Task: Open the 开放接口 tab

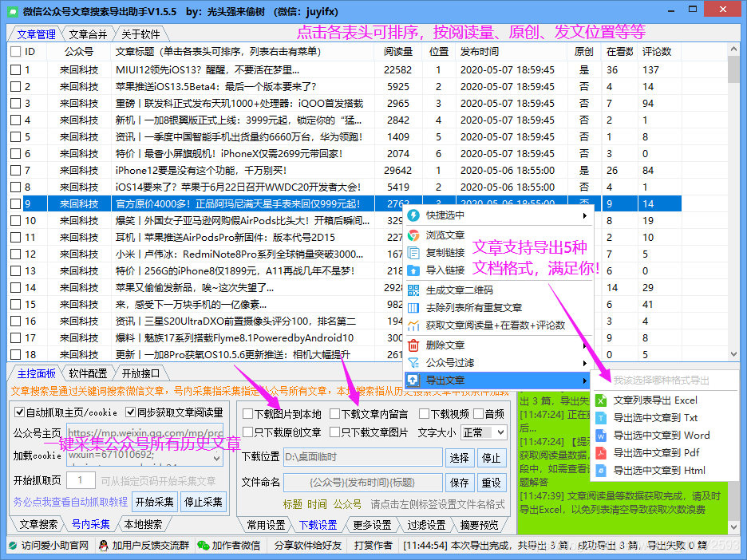Action: coord(141,373)
